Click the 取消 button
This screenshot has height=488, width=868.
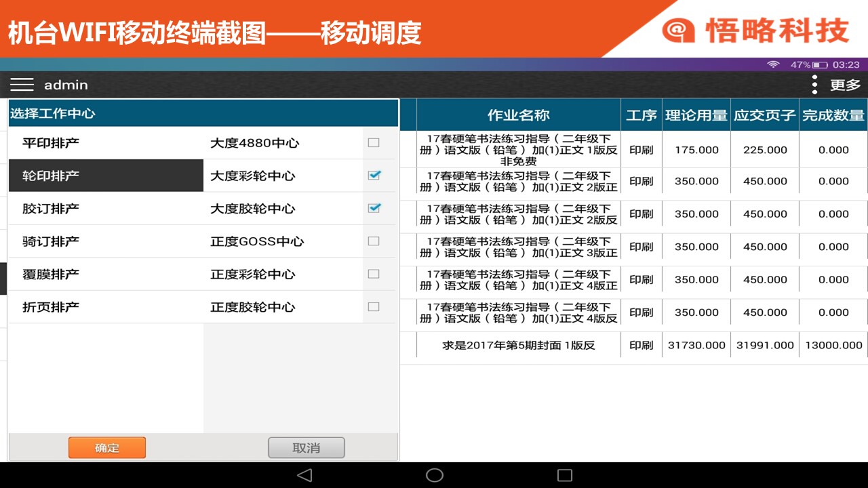(307, 447)
